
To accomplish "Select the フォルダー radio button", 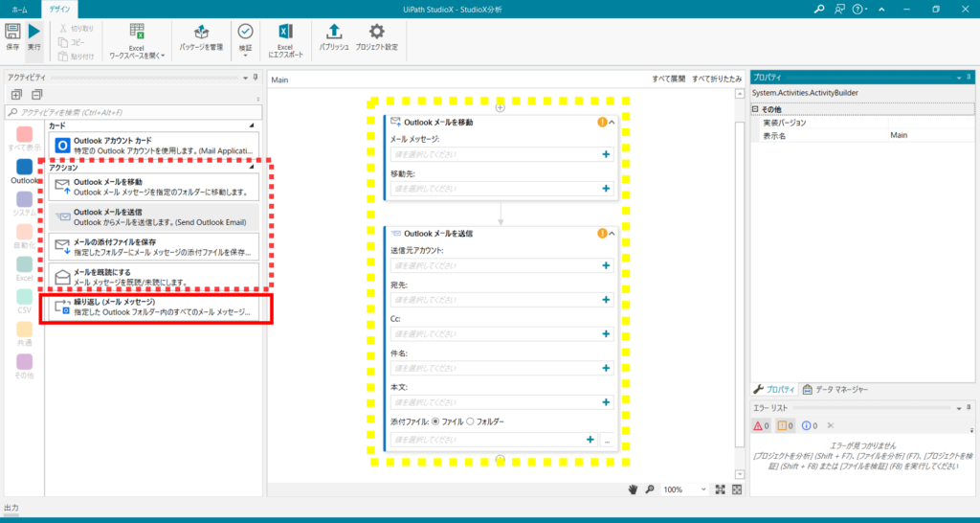I will coord(470,421).
